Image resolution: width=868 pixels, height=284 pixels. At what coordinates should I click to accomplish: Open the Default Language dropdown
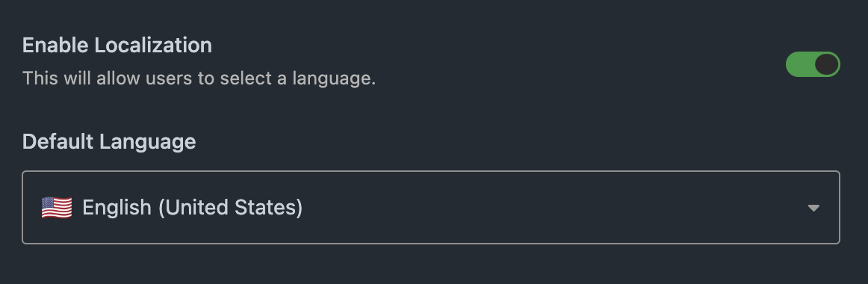(431, 207)
